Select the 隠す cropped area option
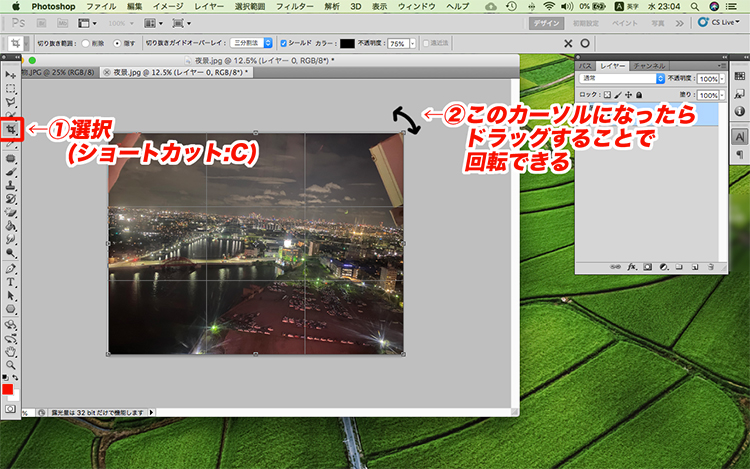This screenshot has height=469, width=750. click(x=117, y=43)
